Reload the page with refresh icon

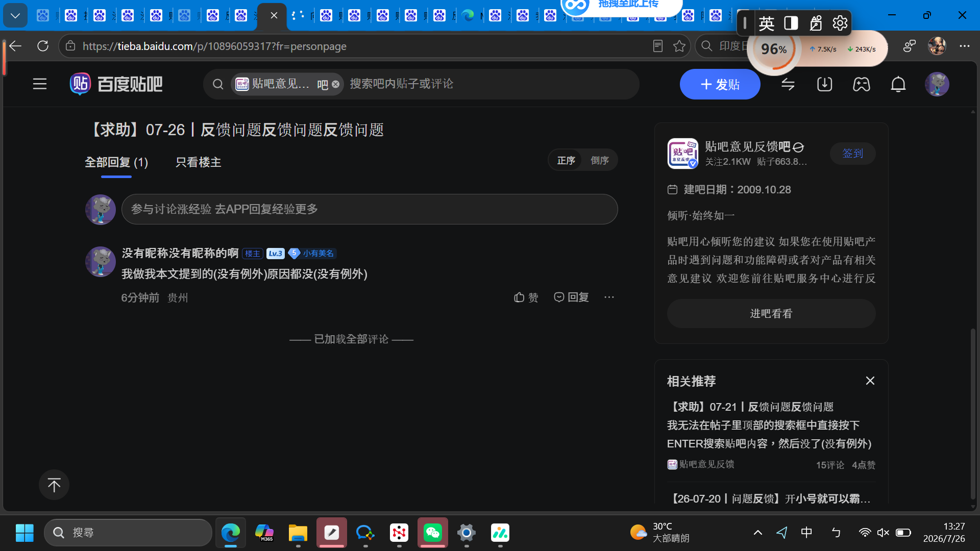(43, 46)
